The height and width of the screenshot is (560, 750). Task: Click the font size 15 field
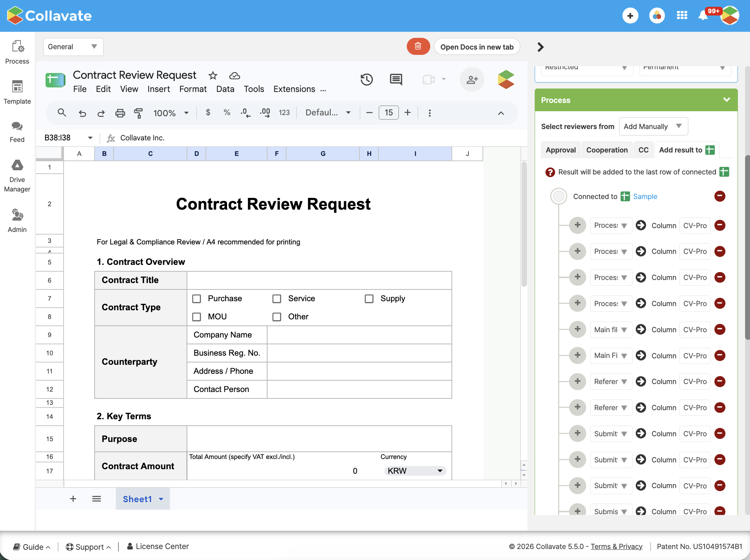coord(389,113)
